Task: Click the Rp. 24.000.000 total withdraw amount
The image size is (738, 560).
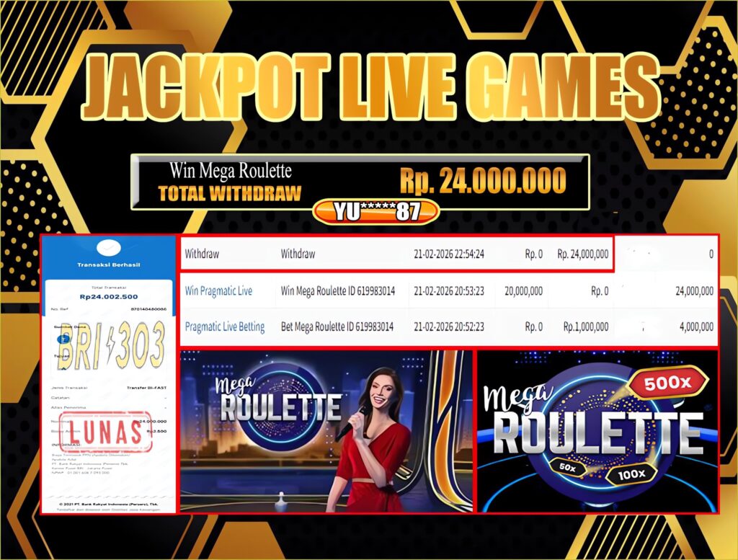Action: coord(482,180)
